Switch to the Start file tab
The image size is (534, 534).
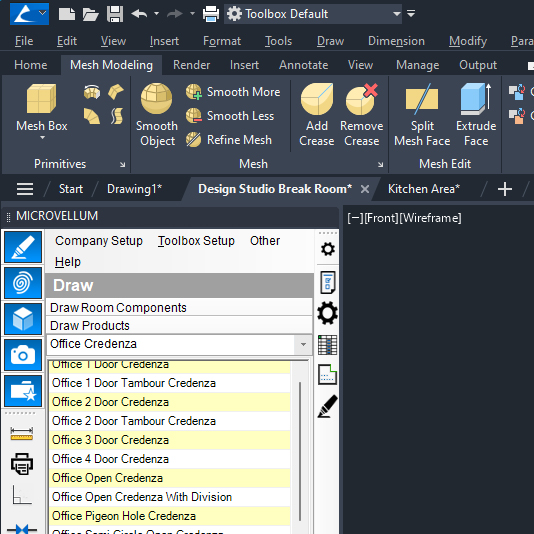pyautogui.click(x=71, y=189)
